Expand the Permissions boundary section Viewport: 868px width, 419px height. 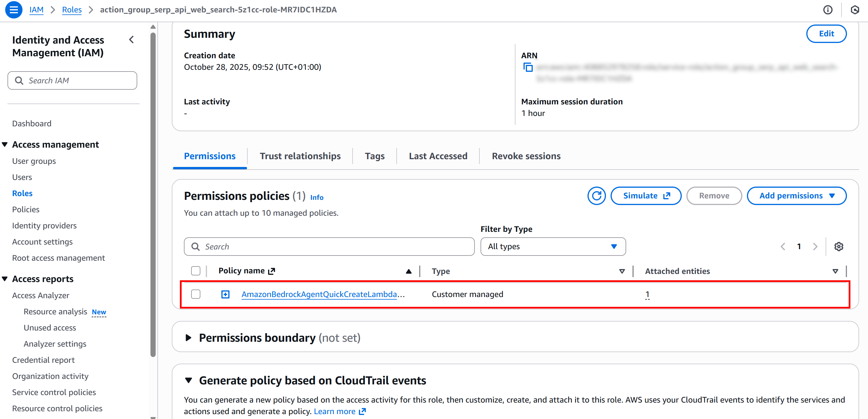coord(189,337)
